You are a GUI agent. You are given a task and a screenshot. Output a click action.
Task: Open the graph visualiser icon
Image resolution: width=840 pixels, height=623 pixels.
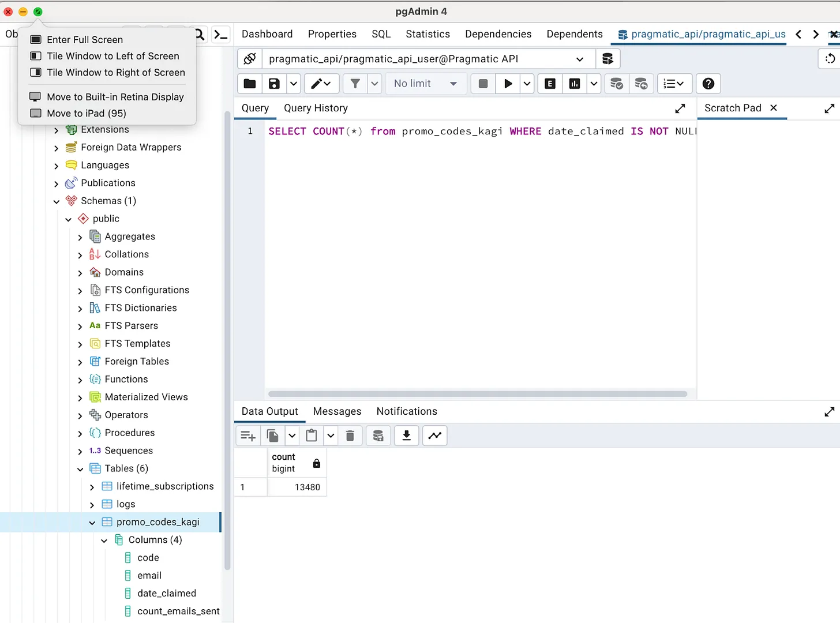435,436
